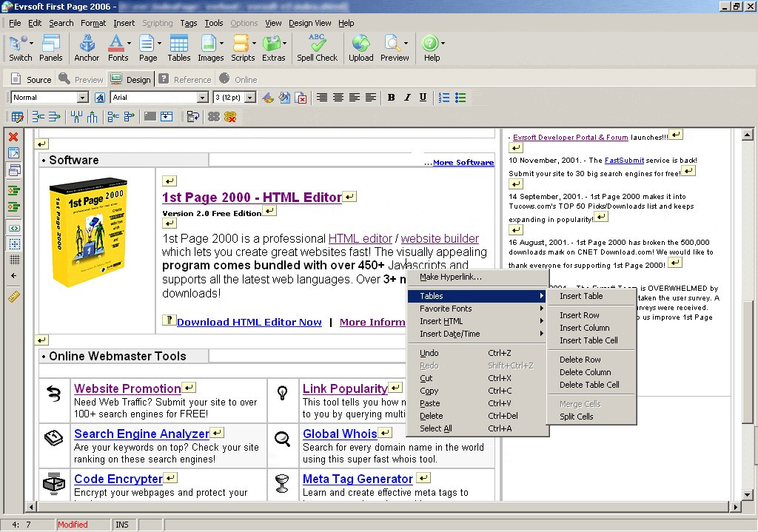The width and height of the screenshot is (758, 532).
Task: Click the gray chain link icon
Action: click(x=214, y=117)
